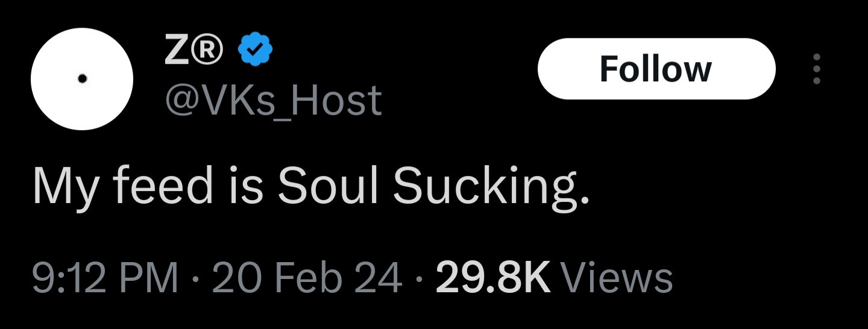This screenshot has height=329, width=868.
Task: Click the black dot inside the avatar
Action: (83, 78)
